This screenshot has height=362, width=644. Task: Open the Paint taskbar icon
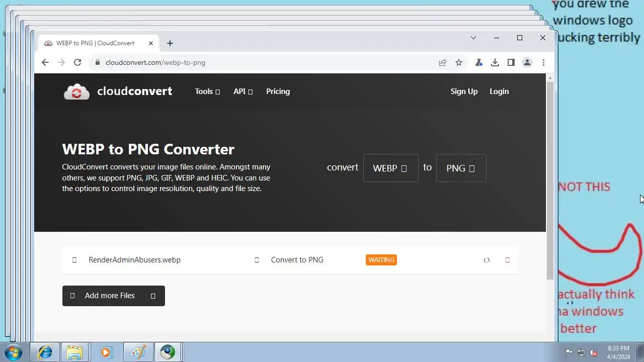137,352
